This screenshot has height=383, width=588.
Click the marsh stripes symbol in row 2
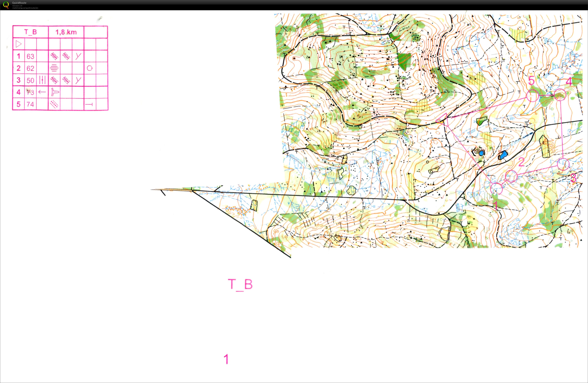54,68
